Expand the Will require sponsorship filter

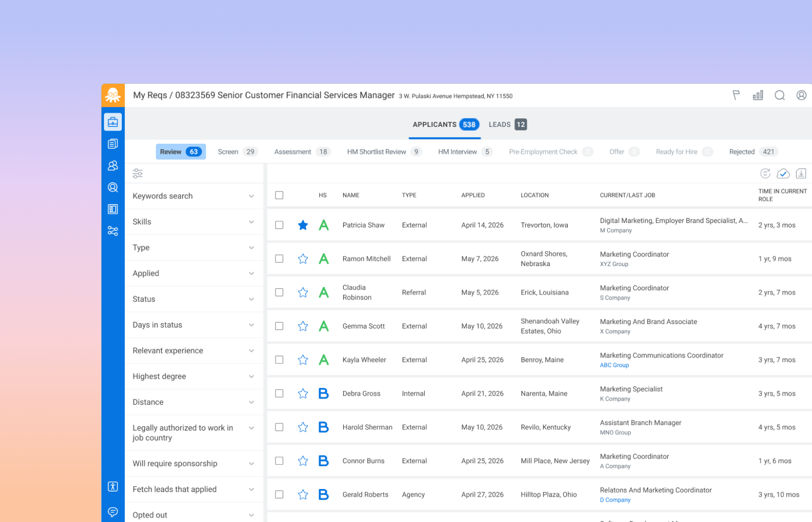pyautogui.click(x=194, y=464)
